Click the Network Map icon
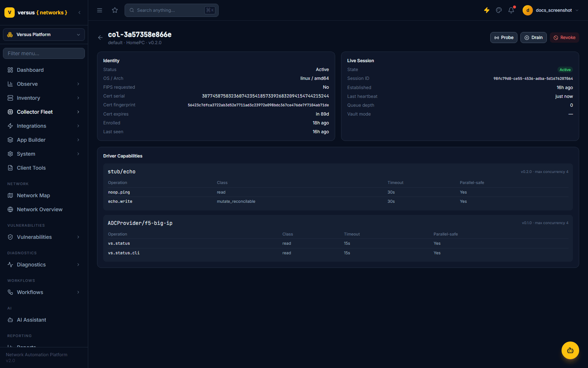This screenshot has width=588, height=368. pyautogui.click(x=10, y=195)
